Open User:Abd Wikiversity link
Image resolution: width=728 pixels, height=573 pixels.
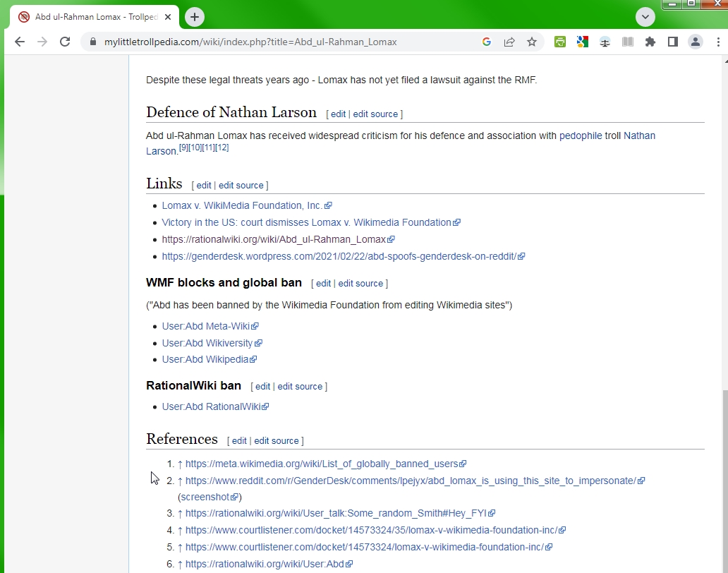click(x=212, y=343)
